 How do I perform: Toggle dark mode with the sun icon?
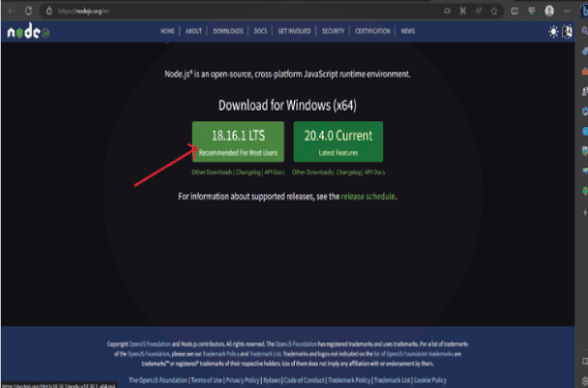554,31
